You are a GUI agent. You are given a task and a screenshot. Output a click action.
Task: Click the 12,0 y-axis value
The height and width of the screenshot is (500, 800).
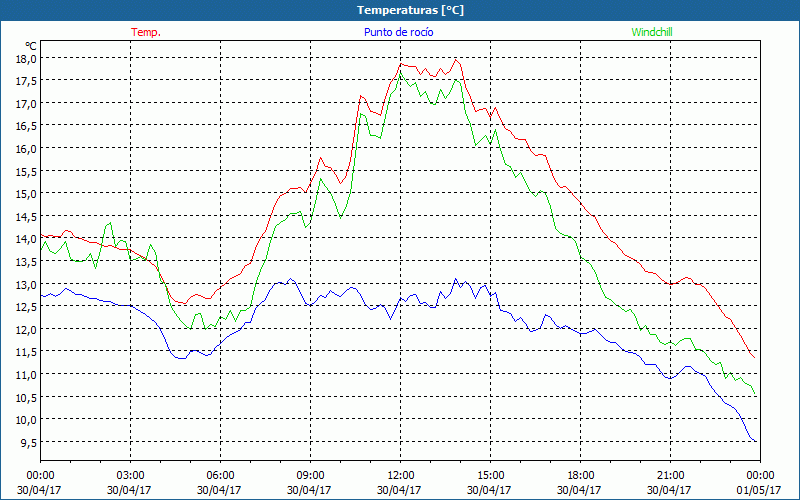tap(26, 329)
